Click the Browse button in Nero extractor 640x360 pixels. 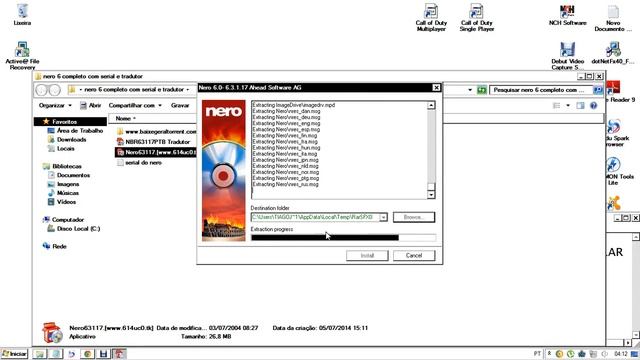pos(414,217)
